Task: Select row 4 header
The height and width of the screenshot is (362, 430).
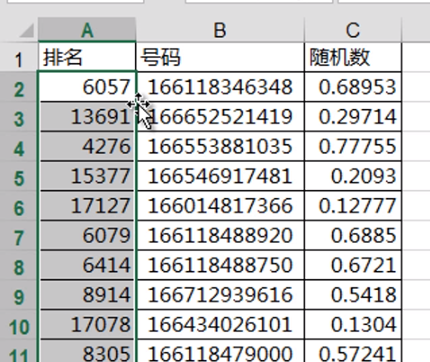Action: point(19,147)
